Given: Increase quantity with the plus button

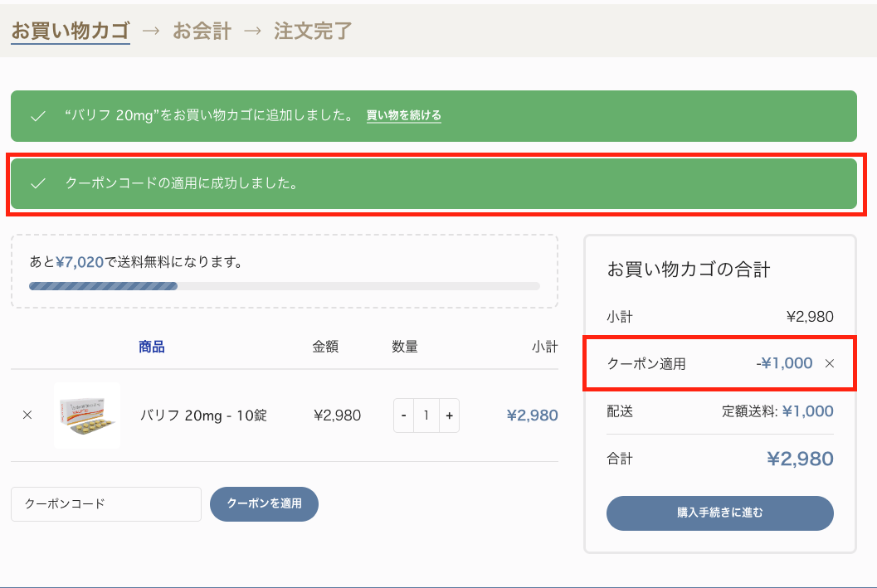Looking at the screenshot, I should (449, 415).
